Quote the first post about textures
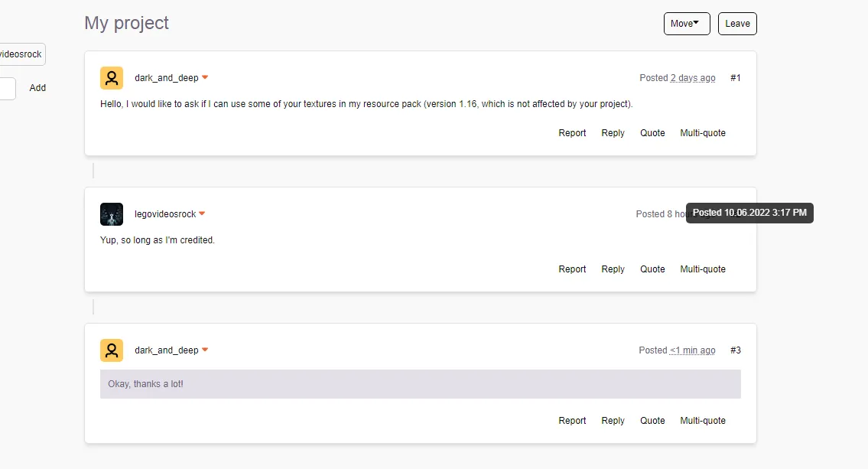The width and height of the screenshot is (868, 469). point(652,133)
